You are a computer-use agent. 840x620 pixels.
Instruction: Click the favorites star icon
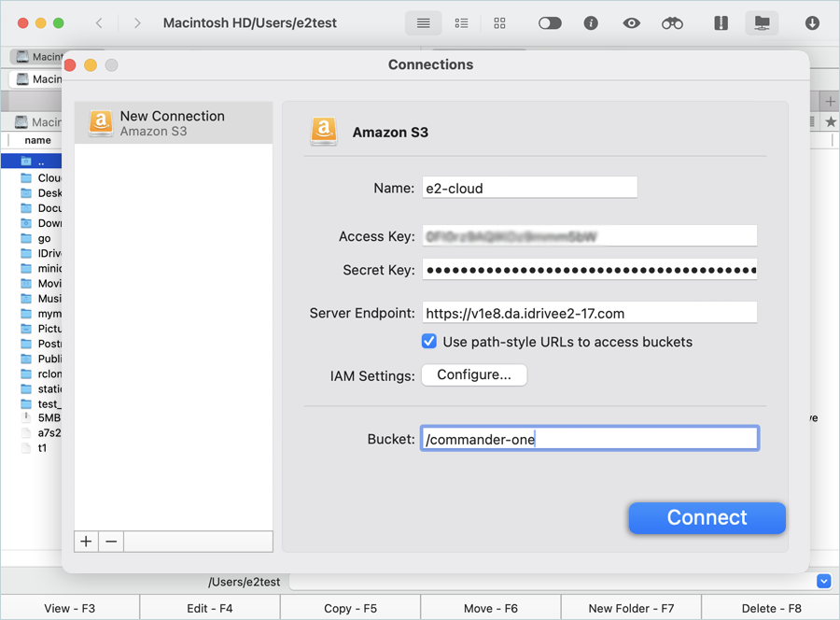pyautogui.click(x=831, y=121)
